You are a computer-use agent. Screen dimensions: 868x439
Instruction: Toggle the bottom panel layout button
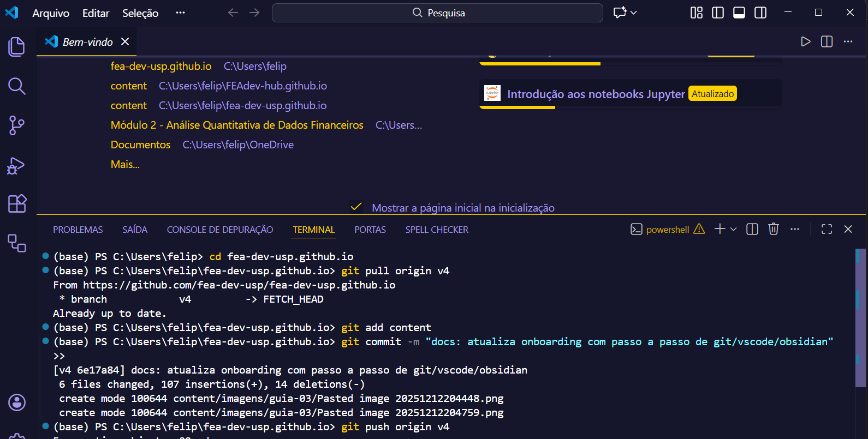click(739, 13)
